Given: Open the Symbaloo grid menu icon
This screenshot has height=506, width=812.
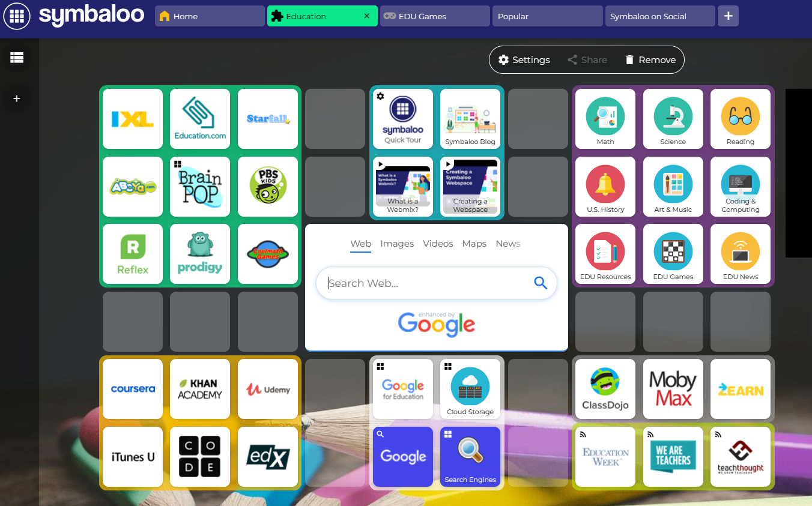Looking at the screenshot, I should 17,16.
